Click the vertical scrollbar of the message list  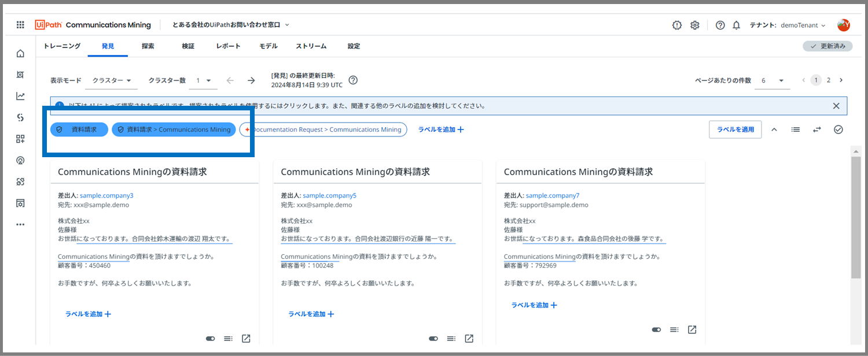(855, 217)
